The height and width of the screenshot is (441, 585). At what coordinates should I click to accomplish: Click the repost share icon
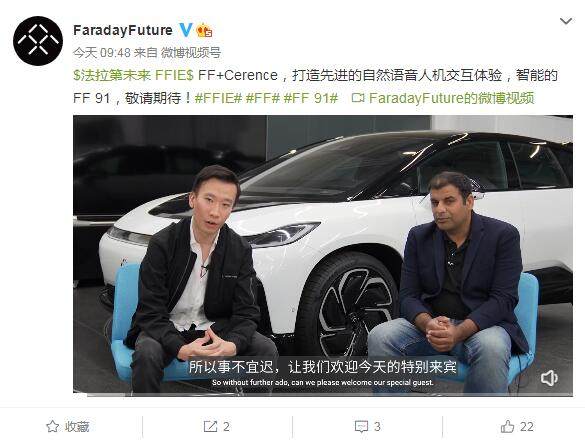click(x=210, y=426)
